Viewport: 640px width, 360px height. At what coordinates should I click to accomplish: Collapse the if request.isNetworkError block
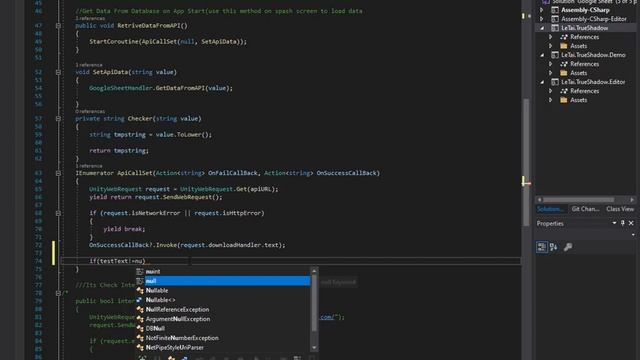(x=58, y=213)
